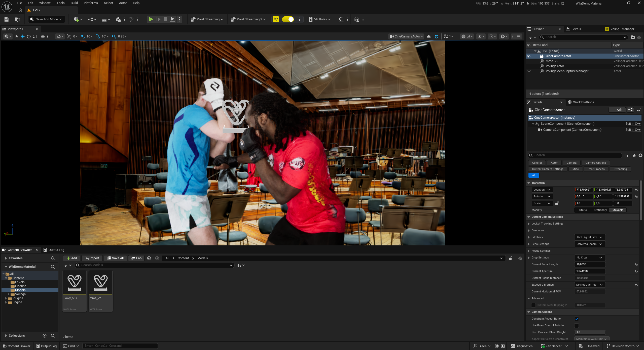644x350 pixels.
Task: Open the Lit view mode dropdown
Action: click(x=467, y=36)
